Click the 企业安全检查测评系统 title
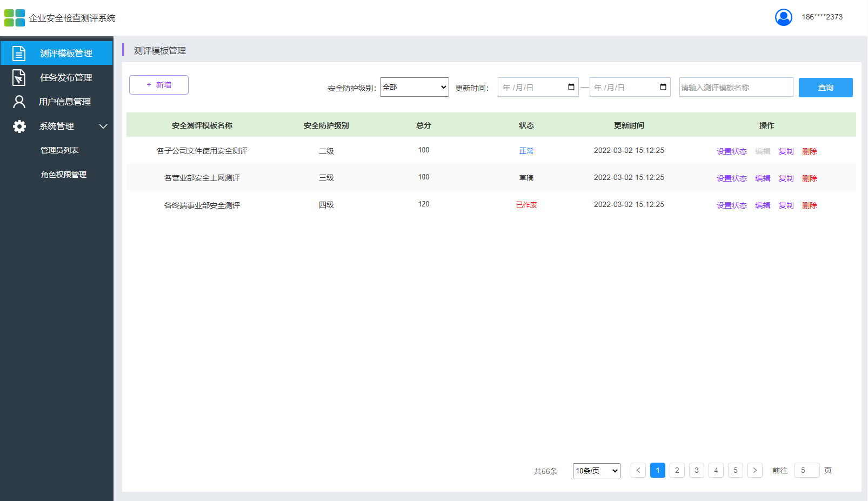Image resolution: width=868 pixels, height=501 pixels. (x=72, y=18)
